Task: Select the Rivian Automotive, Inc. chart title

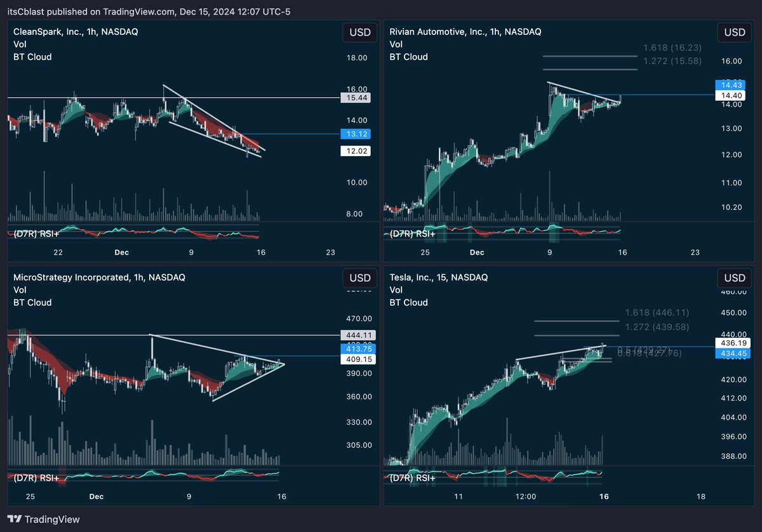Action: 465,31
